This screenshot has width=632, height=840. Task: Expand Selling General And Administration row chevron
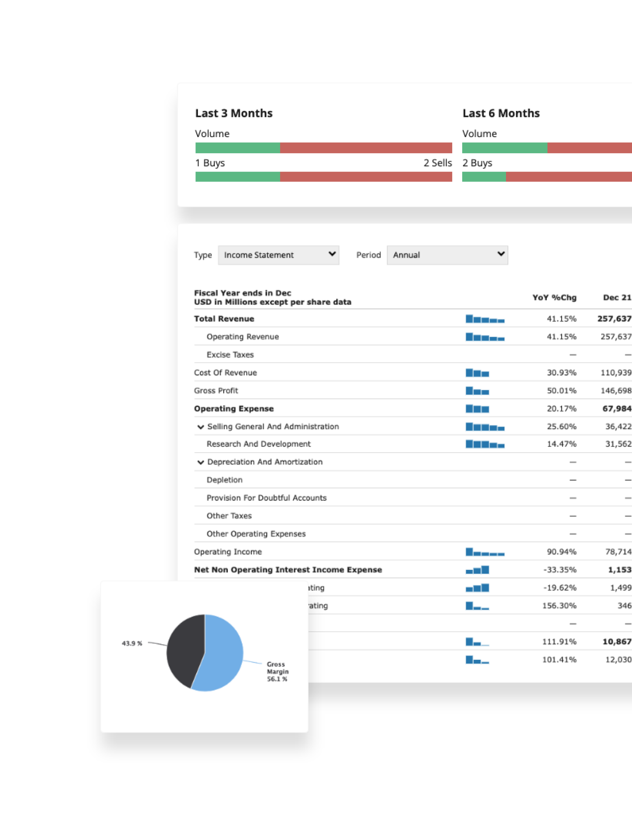pyautogui.click(x=201, y=427)
